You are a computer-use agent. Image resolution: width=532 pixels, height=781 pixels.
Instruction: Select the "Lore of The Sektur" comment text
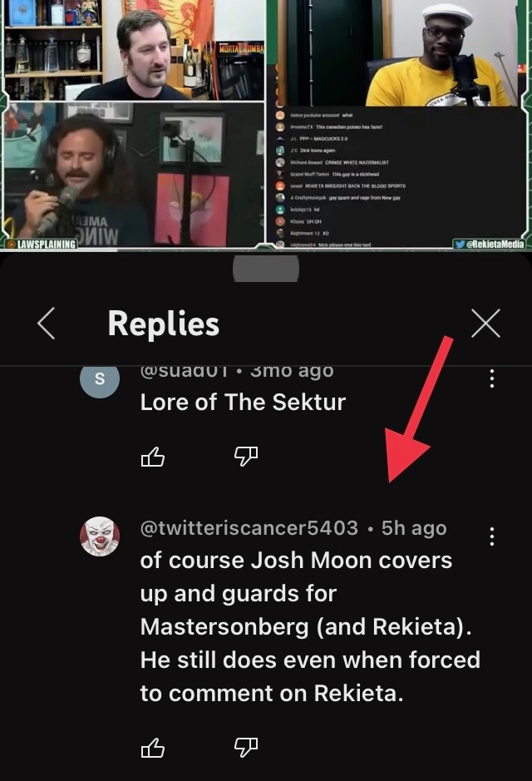point(243,402)
